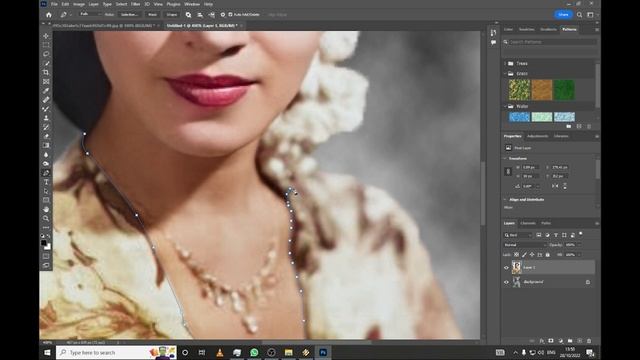Open pen options gear icon
Image resolution: width=640 pixels, height=360 pixels.
coord(223,15)
